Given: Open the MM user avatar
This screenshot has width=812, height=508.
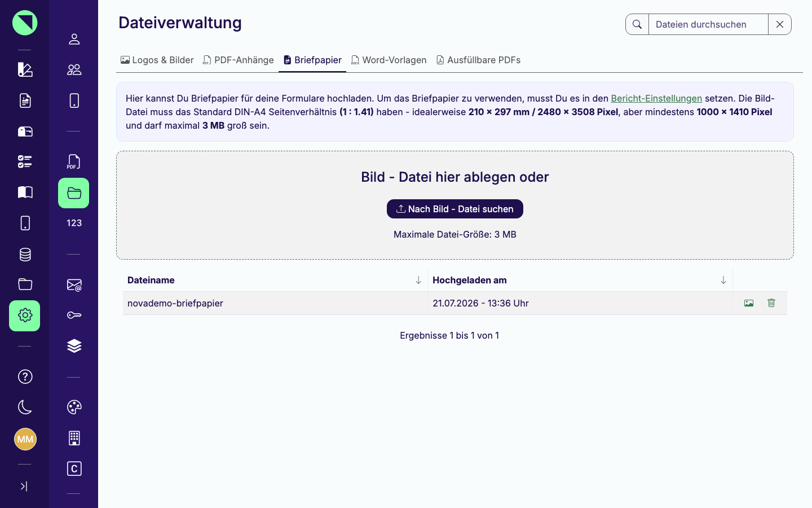Looking at the screenshot, I should [x=25, y=439].
